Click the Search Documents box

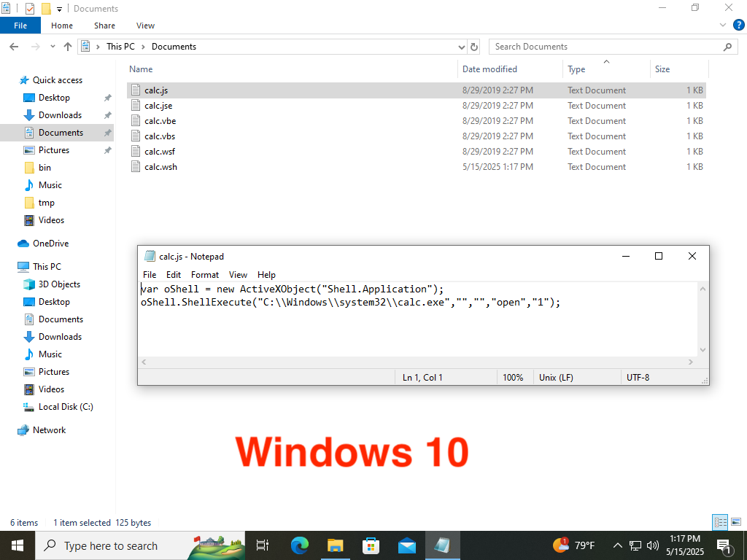pyautogui.click(x=605, y=47)
